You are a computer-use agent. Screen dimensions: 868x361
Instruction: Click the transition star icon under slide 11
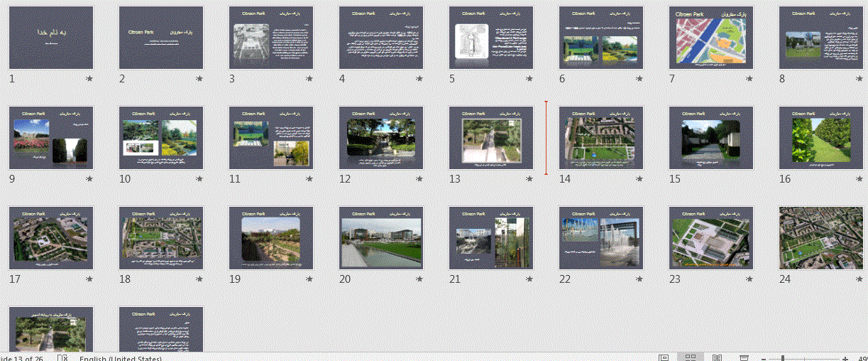309,179
